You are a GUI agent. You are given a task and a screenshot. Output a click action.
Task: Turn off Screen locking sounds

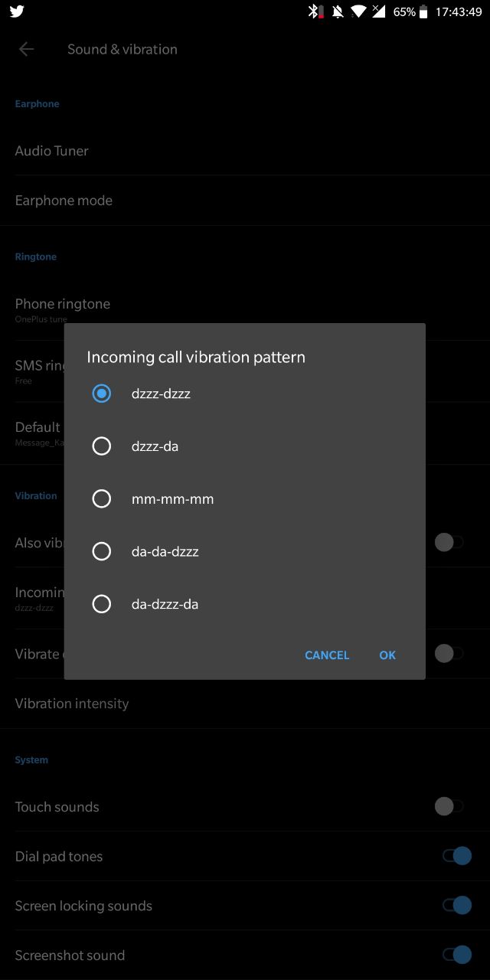tap(456, 906)
